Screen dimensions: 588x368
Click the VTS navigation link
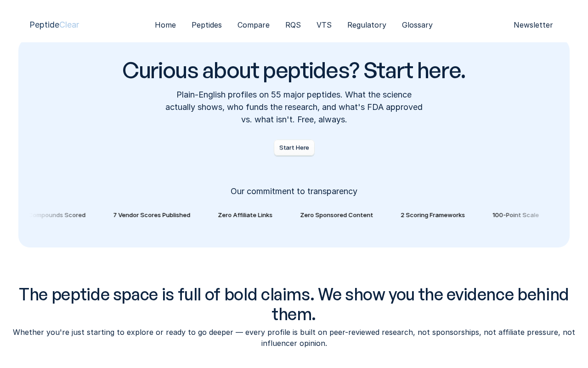tap(324, 25)
